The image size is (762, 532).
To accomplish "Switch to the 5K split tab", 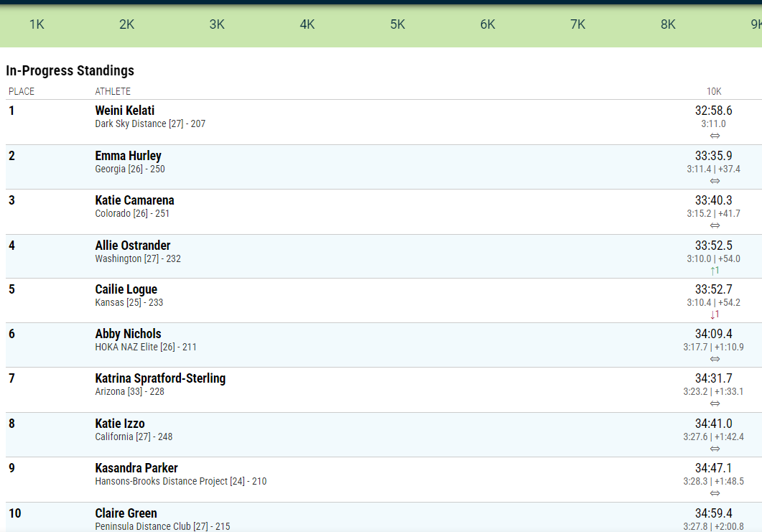I will [398, 24].
